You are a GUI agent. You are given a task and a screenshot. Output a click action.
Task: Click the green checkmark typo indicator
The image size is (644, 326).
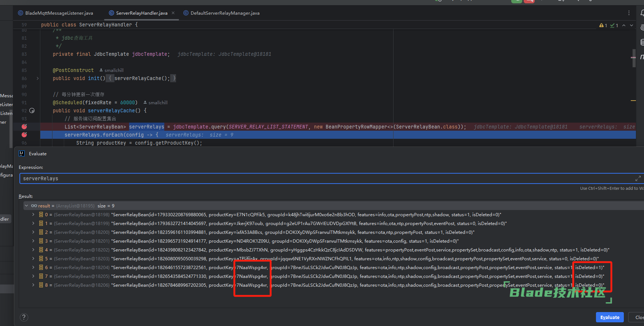(614, 25)
